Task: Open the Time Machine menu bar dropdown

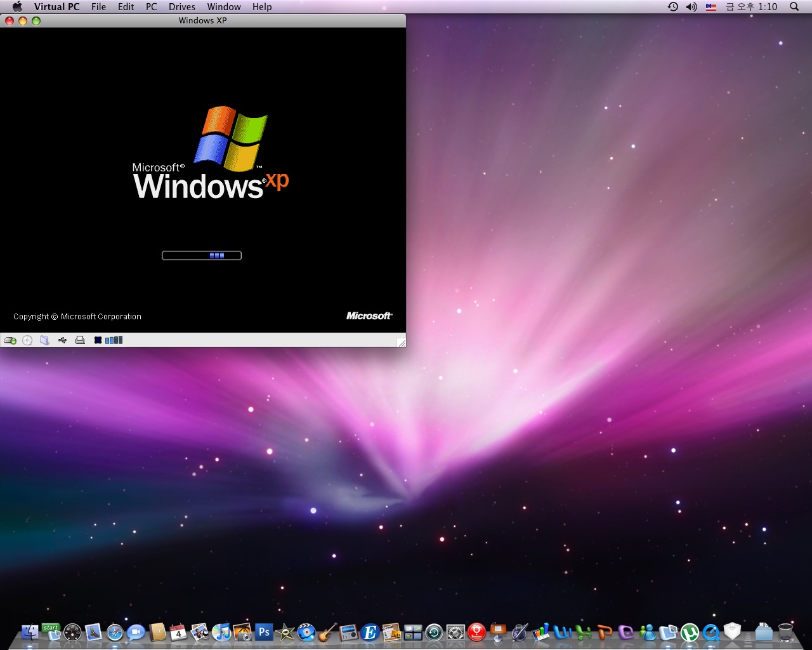Action: click(x=673, y=7)
